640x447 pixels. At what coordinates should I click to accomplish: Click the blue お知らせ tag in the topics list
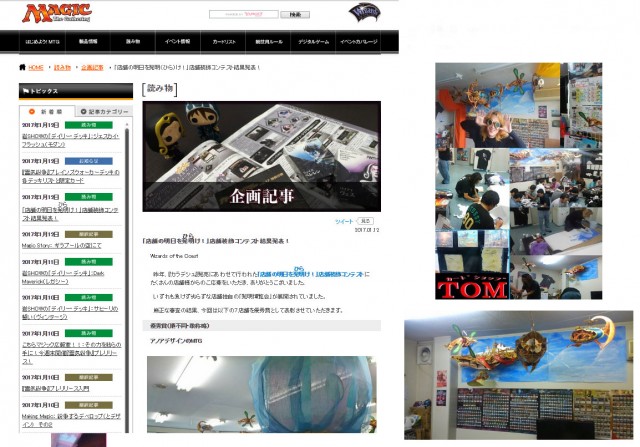89,161
